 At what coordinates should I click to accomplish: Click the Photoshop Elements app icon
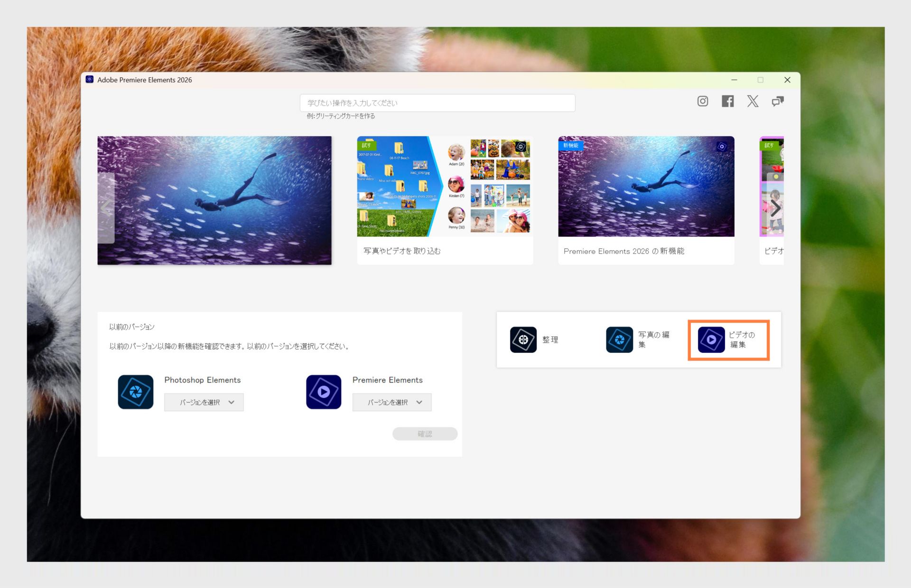135,392
